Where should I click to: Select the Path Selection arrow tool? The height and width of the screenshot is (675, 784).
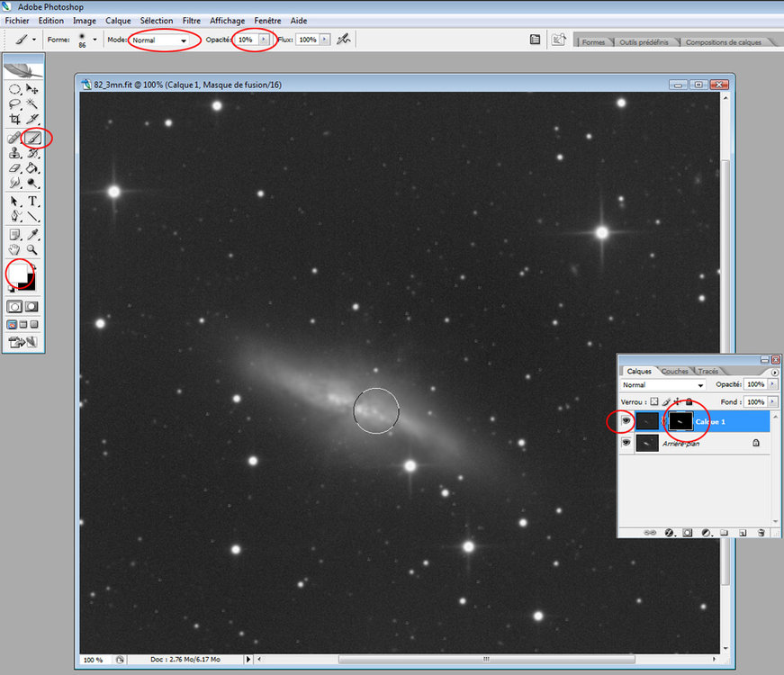[x=14, y=201]
